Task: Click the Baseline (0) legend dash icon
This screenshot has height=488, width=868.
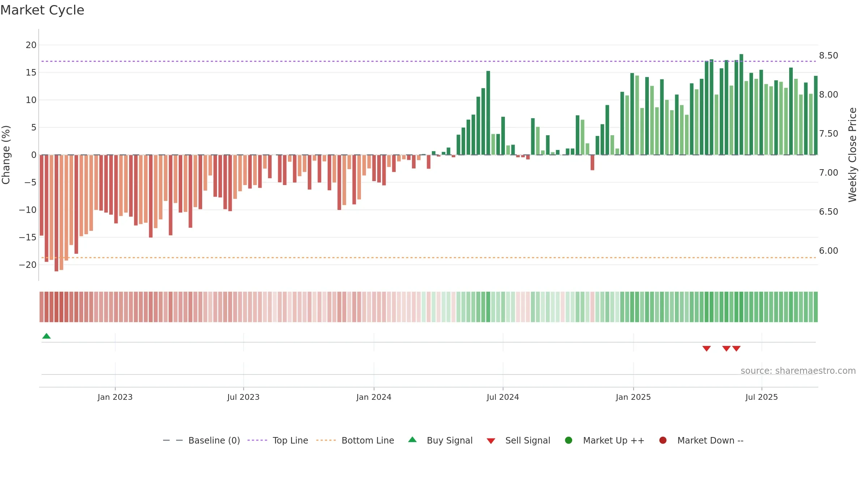Action: coord(173,440)
